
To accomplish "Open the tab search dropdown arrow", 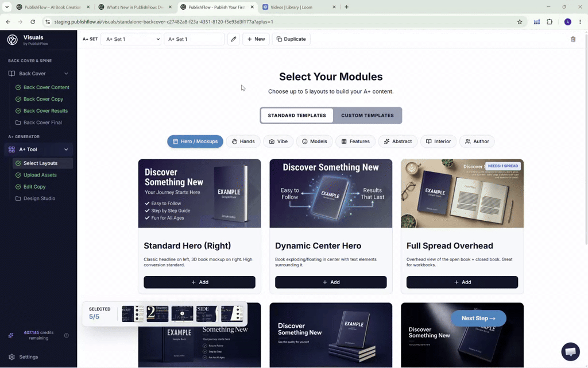I will coord(7,7).
